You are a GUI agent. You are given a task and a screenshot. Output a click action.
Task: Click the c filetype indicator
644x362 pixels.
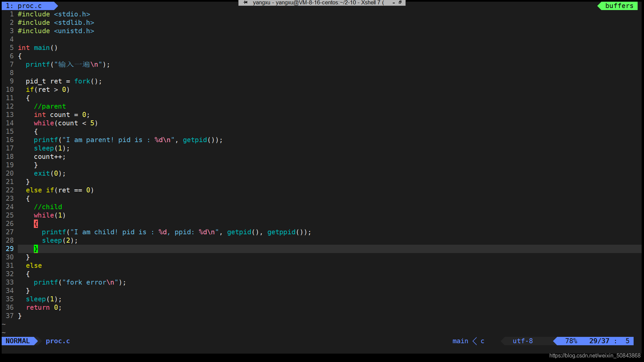click(482, 341)
